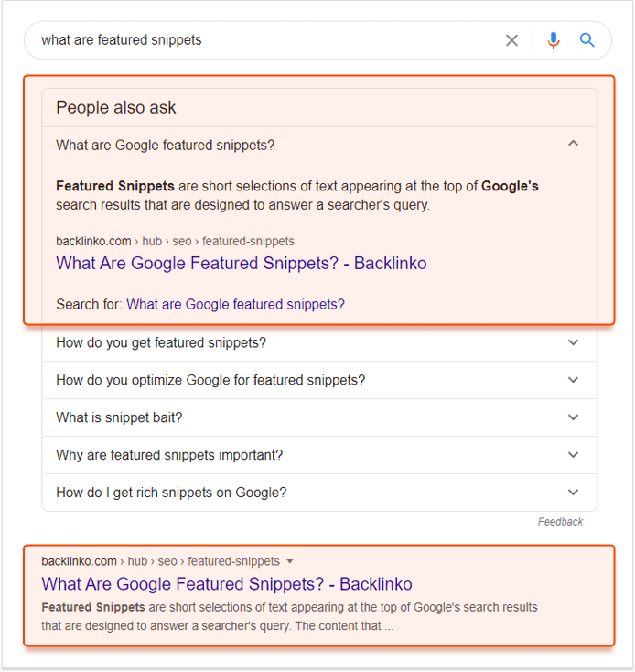Open the bottom 'What Are Google Featured Snippets? - Backlinko' result

(227, 584)
